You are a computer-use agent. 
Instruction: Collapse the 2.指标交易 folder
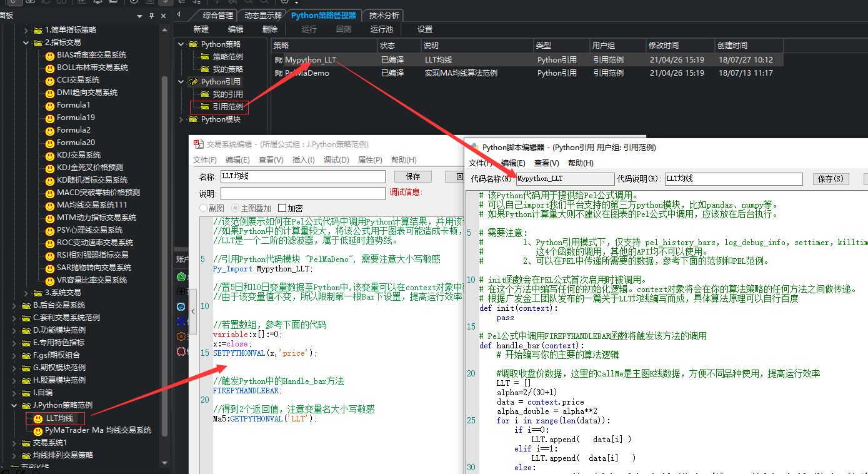coord(26,43)
